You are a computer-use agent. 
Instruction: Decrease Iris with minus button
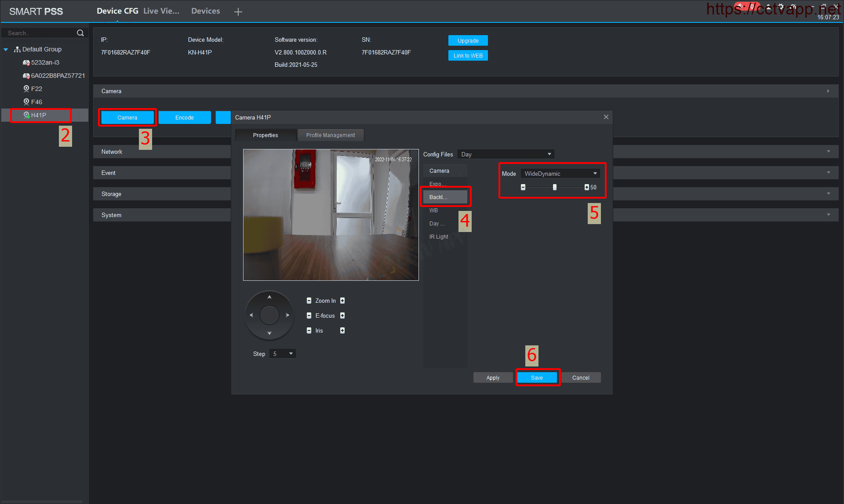(309, 330)
